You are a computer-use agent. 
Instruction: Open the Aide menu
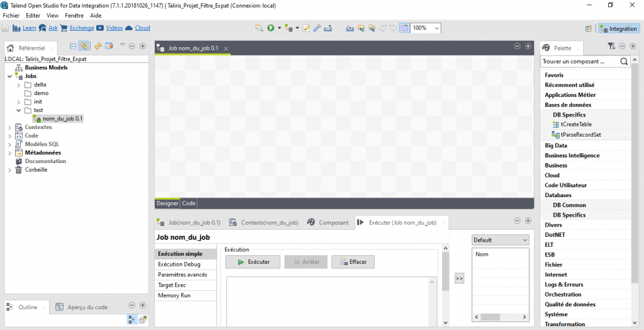[96, 16]
